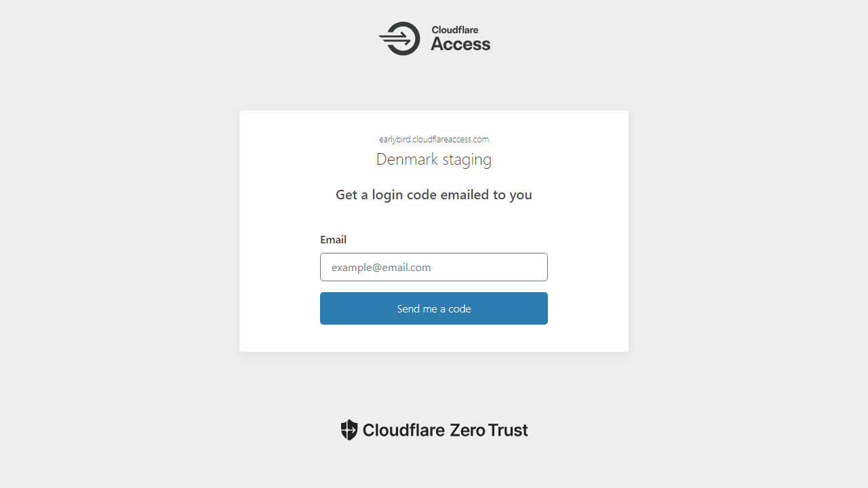Screen dimensions: 868x488
Task: Click the word "staging" in the title
Action: coord(467,161)
